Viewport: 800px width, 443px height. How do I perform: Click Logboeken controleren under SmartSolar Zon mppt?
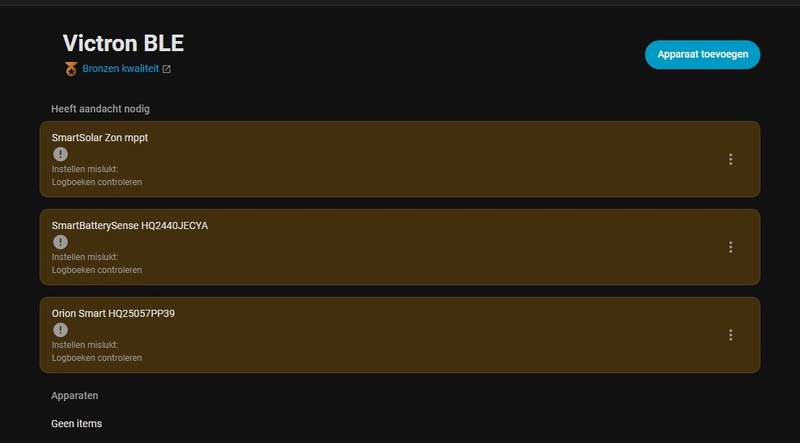pos(97,182)
